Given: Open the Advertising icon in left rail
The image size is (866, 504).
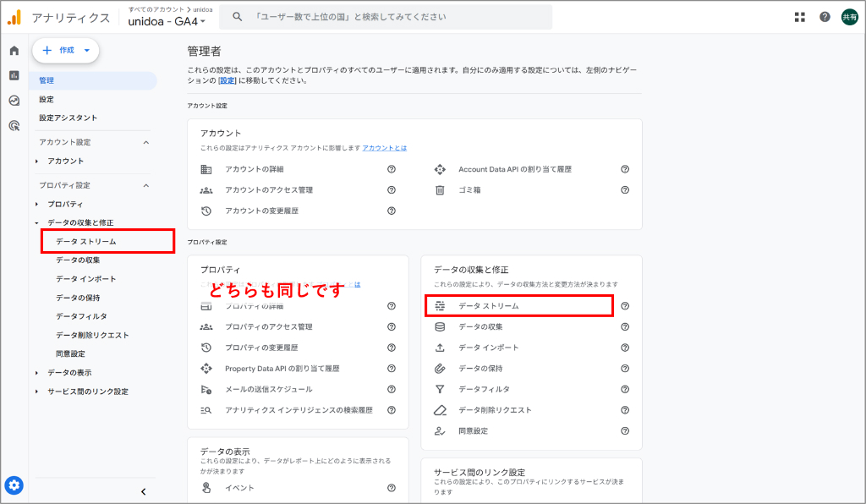Looking at the screenshot, I should pos(14,126).
